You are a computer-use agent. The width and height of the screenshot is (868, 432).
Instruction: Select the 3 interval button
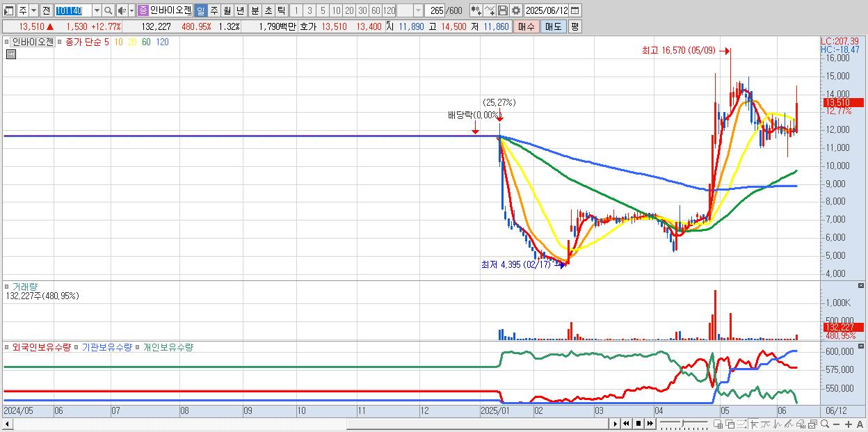click(x=310, y=10)
